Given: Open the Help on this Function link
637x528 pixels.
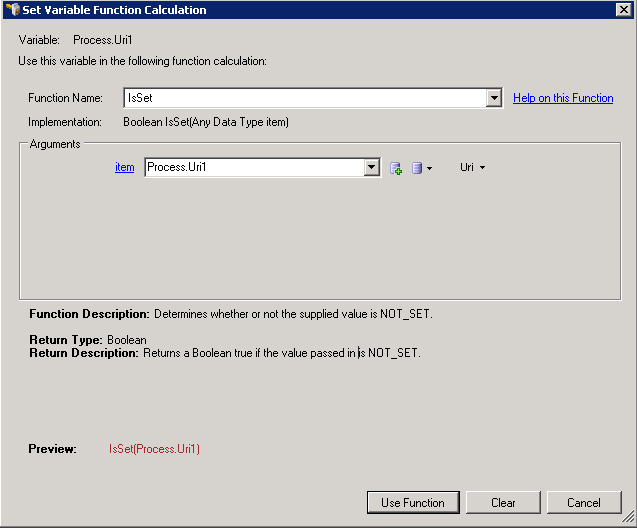Looking at the screenshot, I should pyautogui.click(x=563, y=98).
